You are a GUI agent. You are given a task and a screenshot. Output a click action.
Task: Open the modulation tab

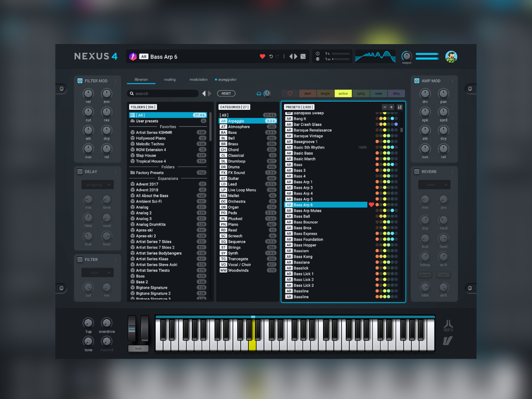[x=198, y=79]
